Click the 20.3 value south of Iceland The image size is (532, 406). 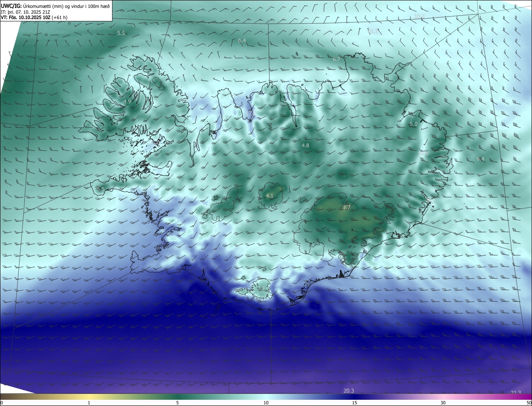coord(349,391)
